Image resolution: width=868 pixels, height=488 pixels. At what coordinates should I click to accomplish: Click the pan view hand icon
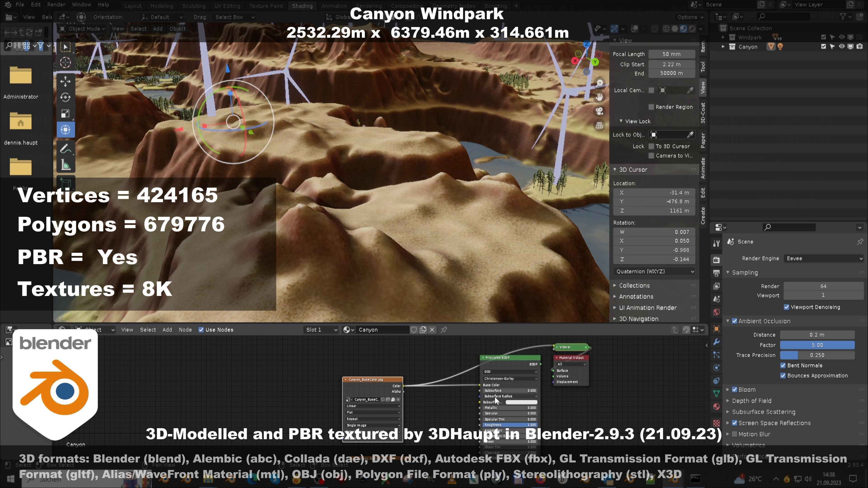[x=599, y=97]
